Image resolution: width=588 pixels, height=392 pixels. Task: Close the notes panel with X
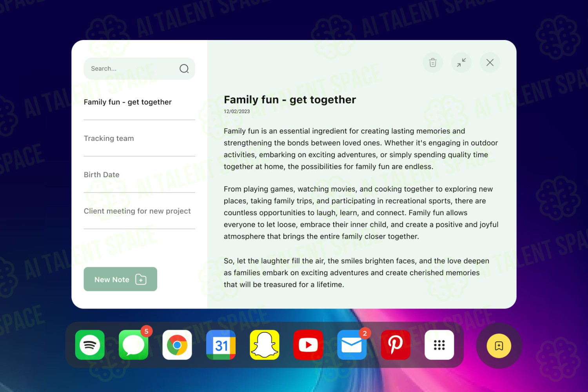click(x=490, y=62)
